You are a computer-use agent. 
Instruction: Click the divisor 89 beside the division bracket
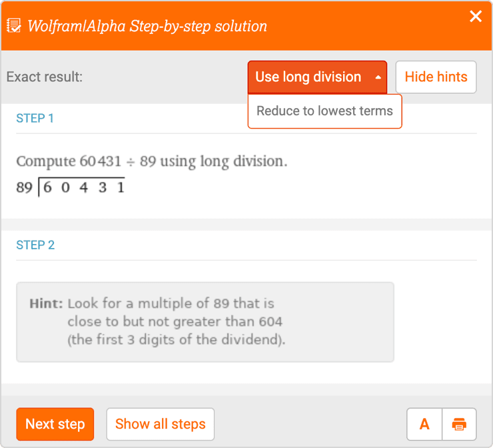click(24, 187)
